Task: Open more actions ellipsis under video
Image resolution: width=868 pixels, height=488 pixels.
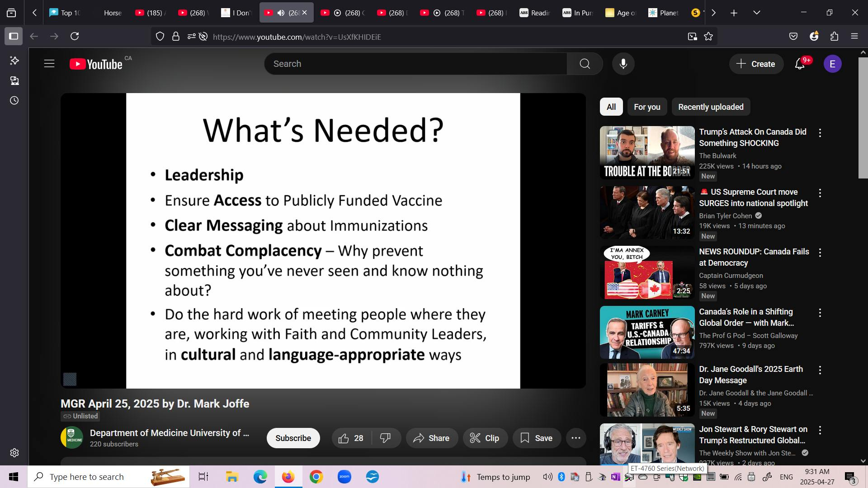Action: pyautogui.click(x=576, y=438)
